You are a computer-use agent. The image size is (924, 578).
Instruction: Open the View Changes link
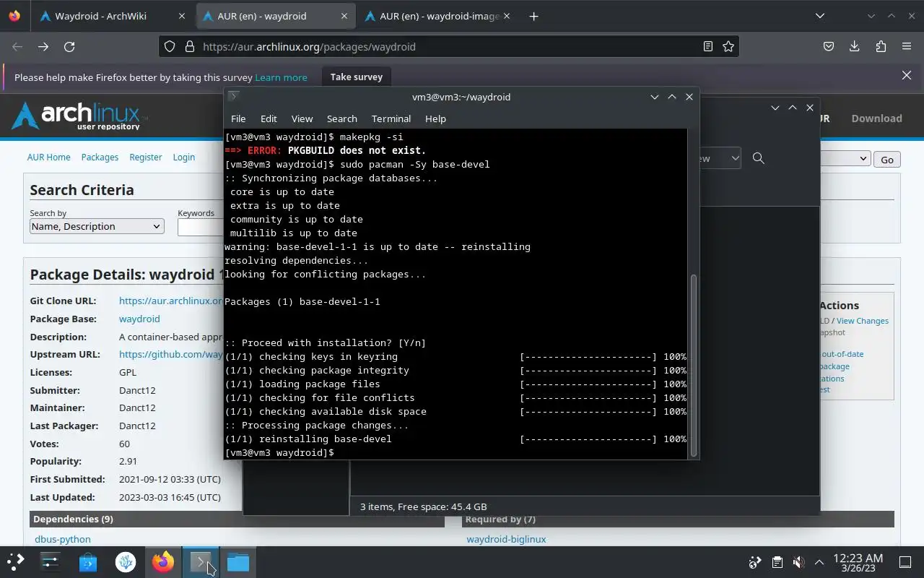point(863,321)
